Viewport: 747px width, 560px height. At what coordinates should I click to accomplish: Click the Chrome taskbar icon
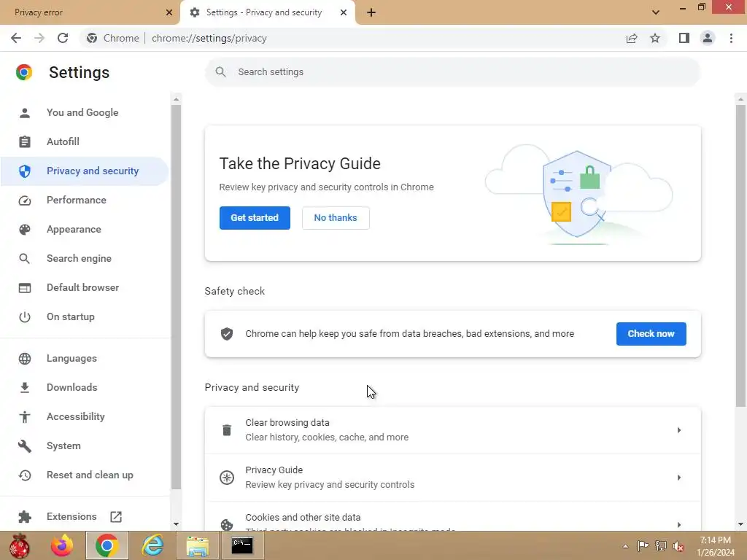(107, 545)
